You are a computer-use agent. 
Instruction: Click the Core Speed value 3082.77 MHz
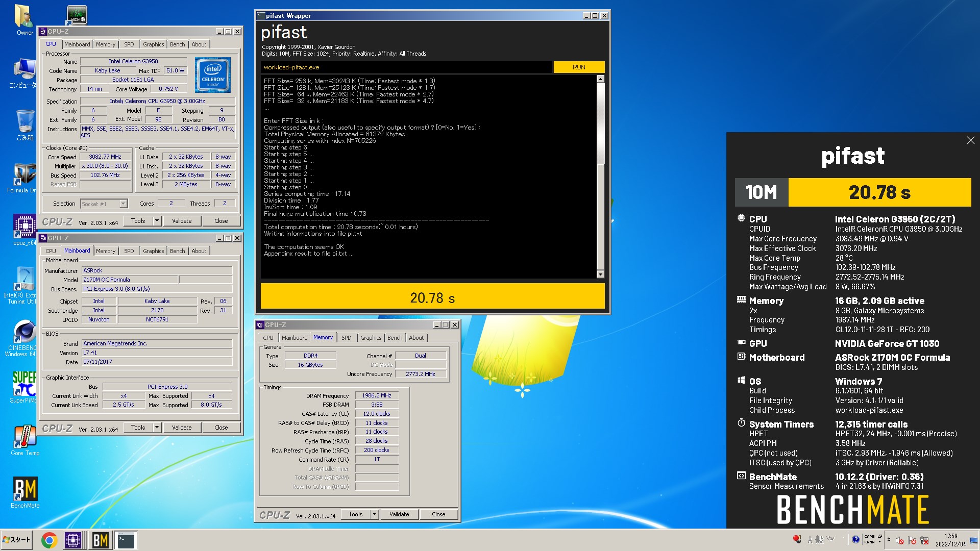point(105,157)
